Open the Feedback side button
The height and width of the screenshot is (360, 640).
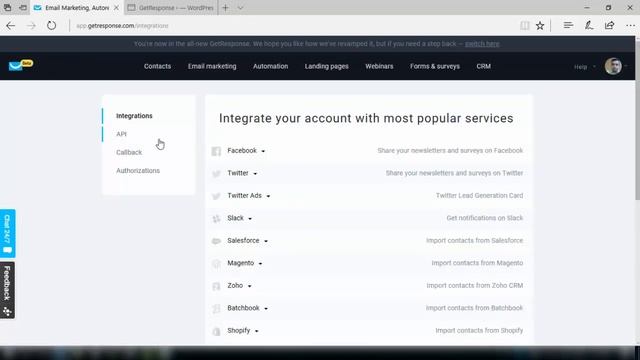[x=7, y=290]
